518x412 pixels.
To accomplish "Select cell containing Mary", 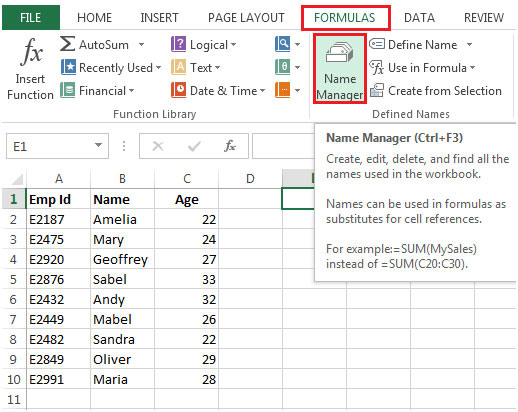I will 122,239.
